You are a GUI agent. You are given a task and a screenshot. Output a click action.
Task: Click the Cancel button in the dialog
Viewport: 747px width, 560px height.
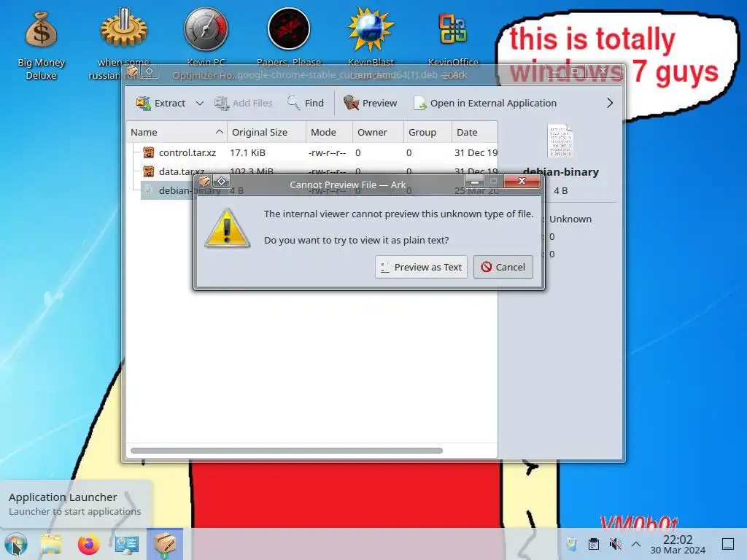(503, 267)
